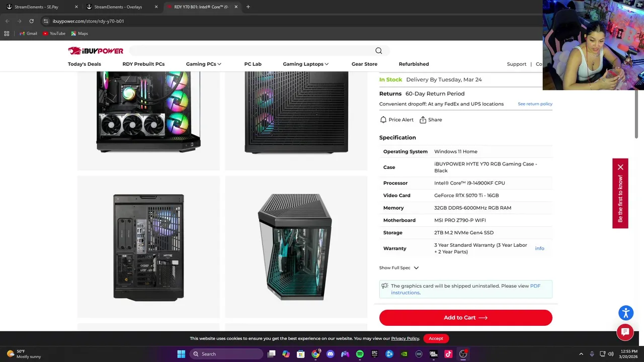Open the Chrome apps grid icon
The height and width of the screenshot is (362, 644).
tap(7, 33)
